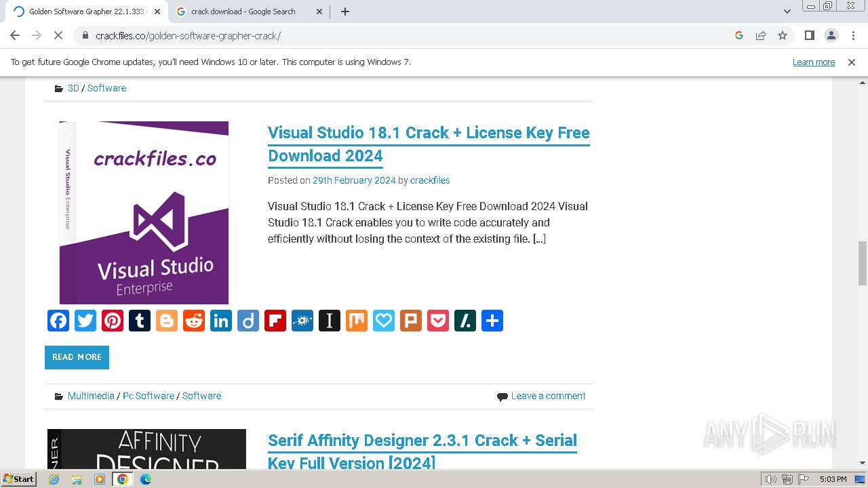This screenshot has height=488, width=868.
Task: Share post on Slashdot icon
Action: (465, 321)
